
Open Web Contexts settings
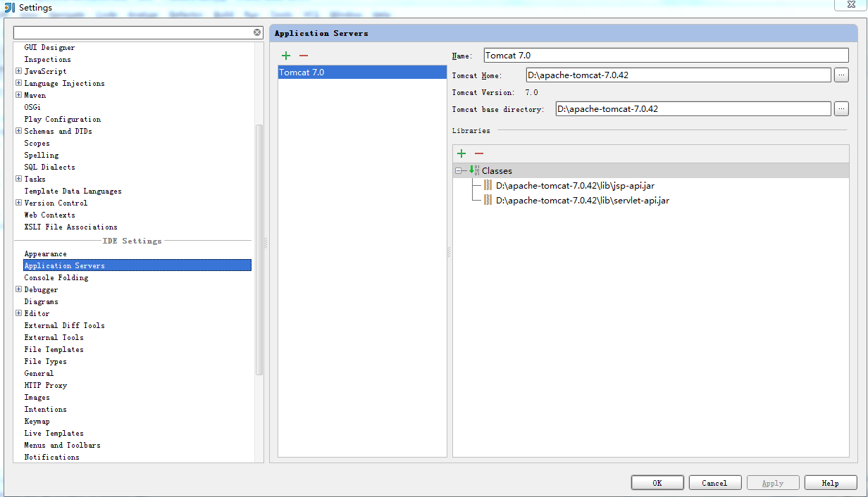49,215
